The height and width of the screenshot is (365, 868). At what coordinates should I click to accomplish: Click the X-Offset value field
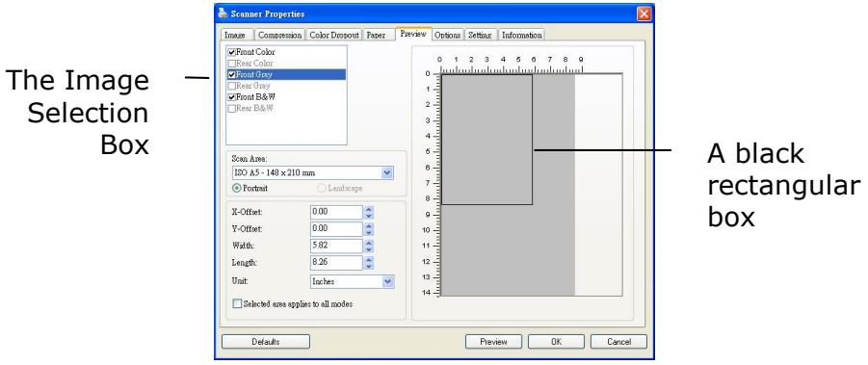click(x=336, y=212)
